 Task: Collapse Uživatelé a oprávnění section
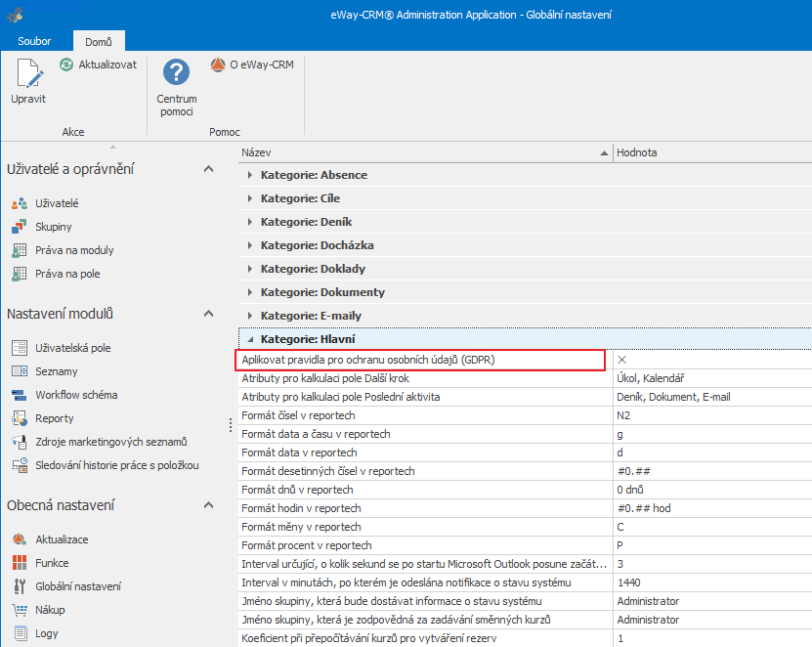[209, 169]
